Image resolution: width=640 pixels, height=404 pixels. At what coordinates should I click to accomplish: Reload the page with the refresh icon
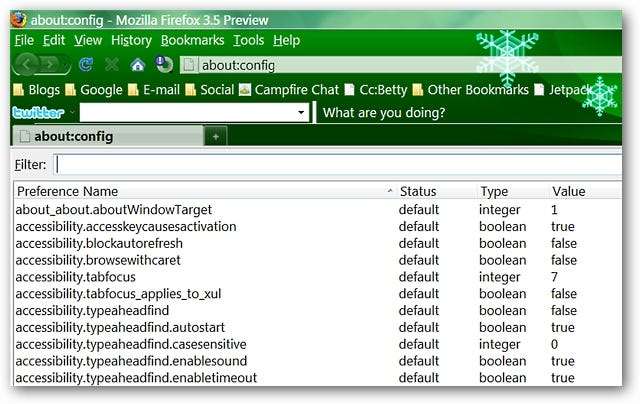[86, 64]
